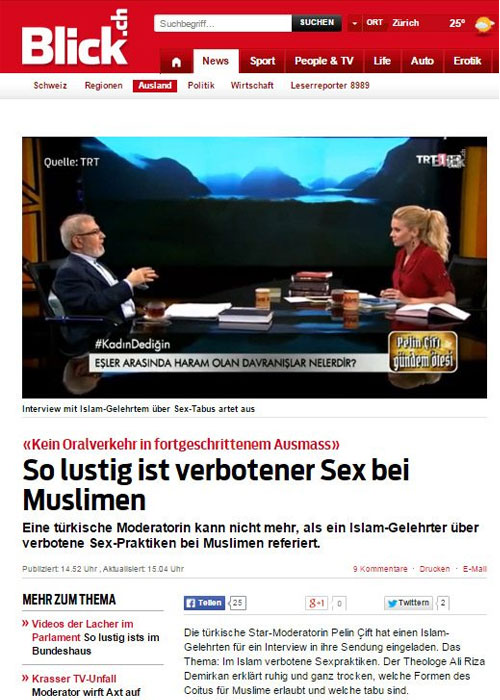Click the Facebook share count 25

238,603
